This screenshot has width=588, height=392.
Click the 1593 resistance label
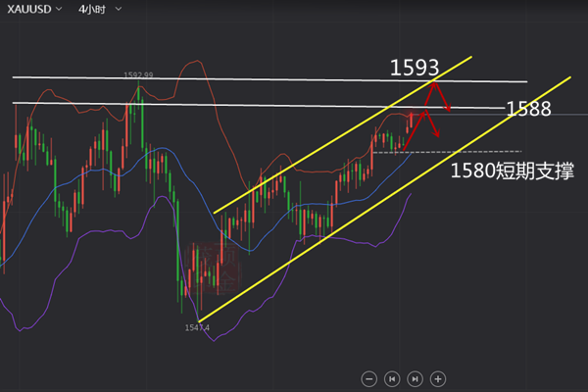(x=415, y=68)
